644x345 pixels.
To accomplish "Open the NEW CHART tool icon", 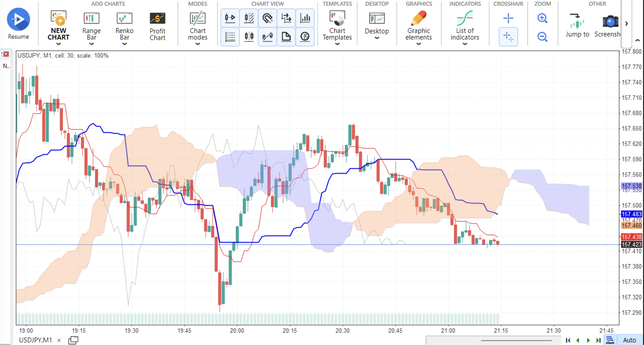I will [59, 18].
